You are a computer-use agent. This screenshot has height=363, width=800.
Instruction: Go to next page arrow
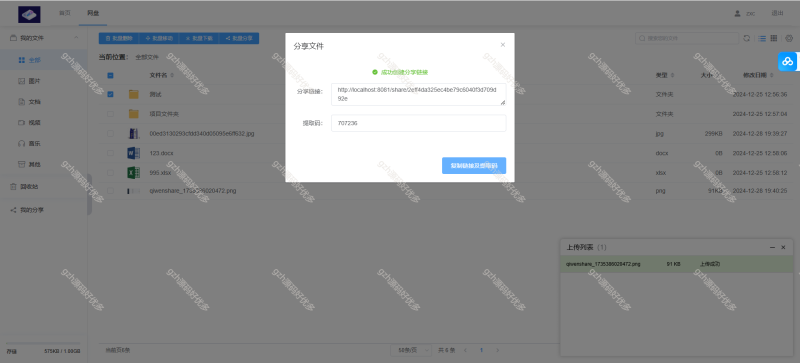point(497,350)
